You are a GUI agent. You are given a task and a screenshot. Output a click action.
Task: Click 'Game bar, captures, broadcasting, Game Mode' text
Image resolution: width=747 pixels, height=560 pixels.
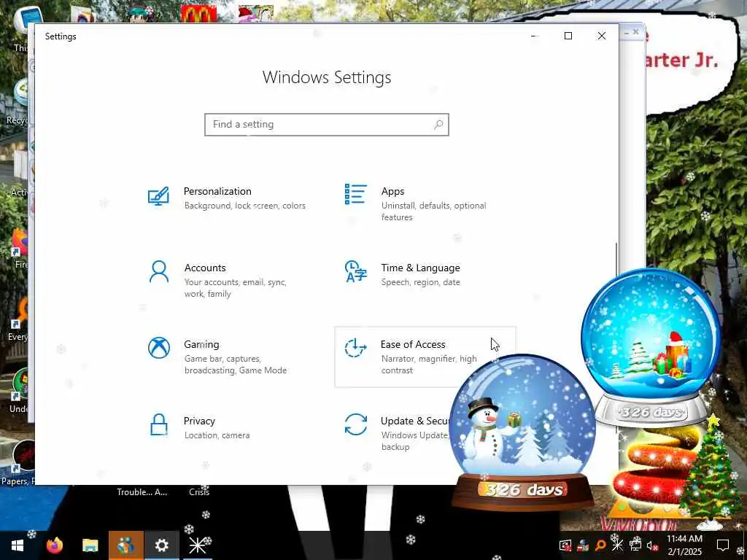click(236, 365)
